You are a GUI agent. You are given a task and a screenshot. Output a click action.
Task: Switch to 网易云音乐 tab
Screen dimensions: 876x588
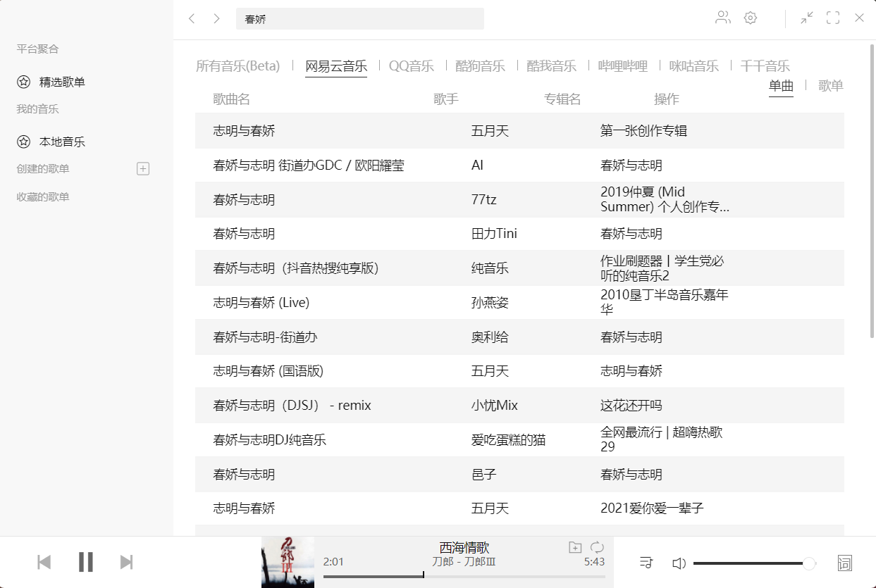point(336,66)
